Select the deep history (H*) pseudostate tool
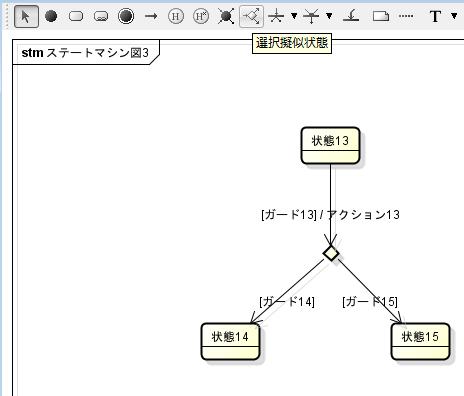Viewport: 464px width, 396px height. (x=201, y=16)
